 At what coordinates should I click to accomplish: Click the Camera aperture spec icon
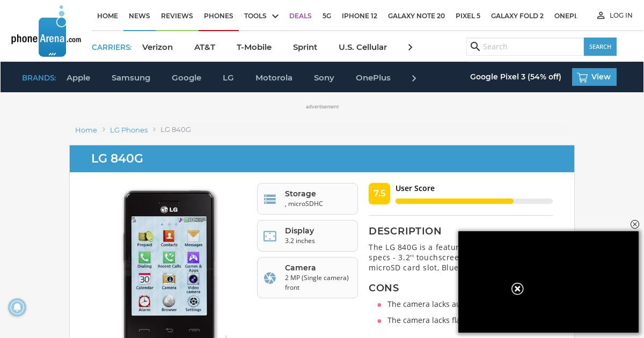270,278
